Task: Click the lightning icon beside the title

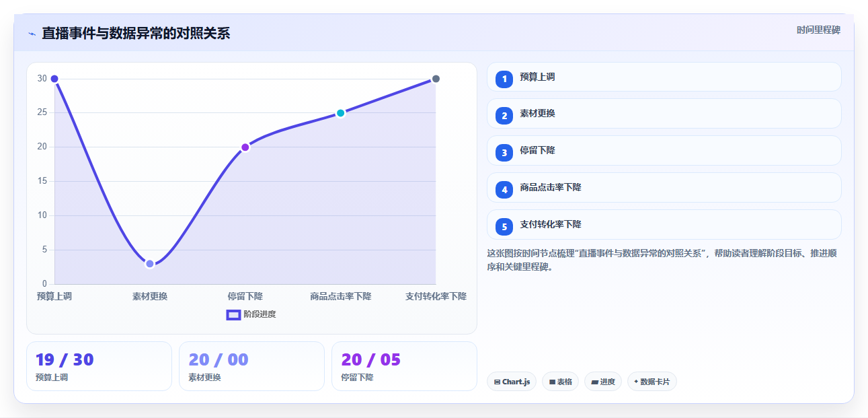Action: pos(32,34)
